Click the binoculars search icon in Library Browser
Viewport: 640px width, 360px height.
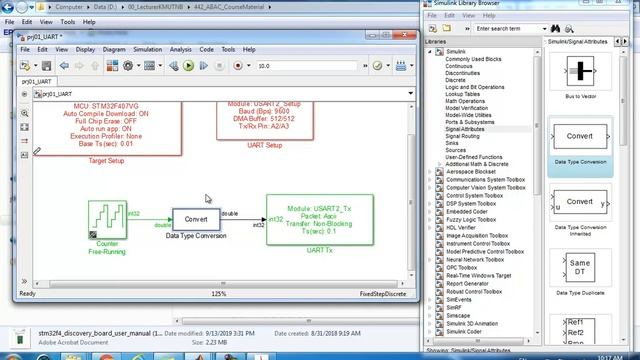tap(556, 29)
